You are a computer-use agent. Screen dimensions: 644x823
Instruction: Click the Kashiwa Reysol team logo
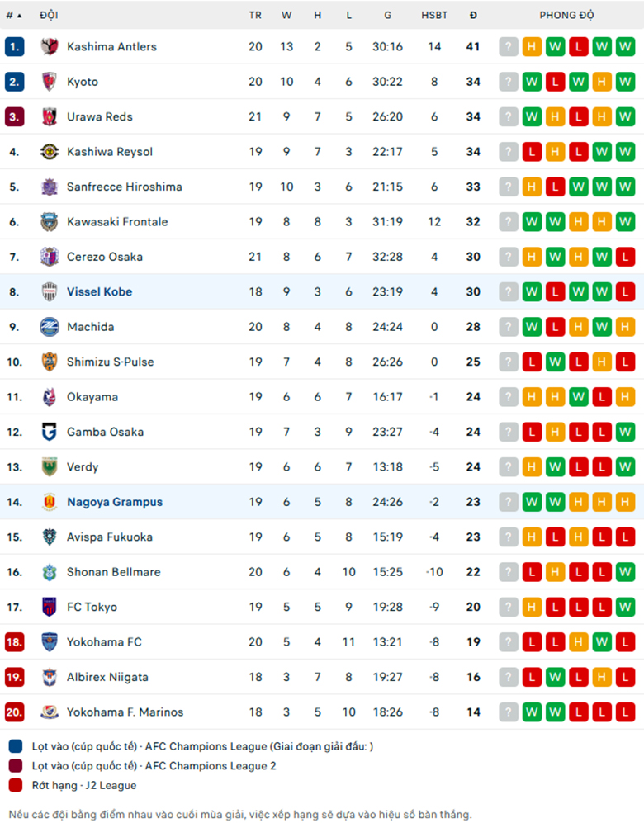[50, 152]
